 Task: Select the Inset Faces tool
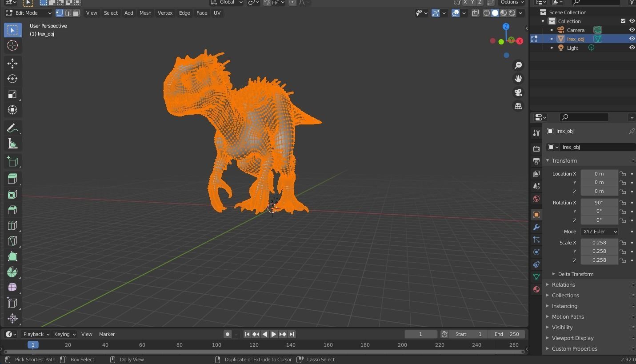(12, 194)
